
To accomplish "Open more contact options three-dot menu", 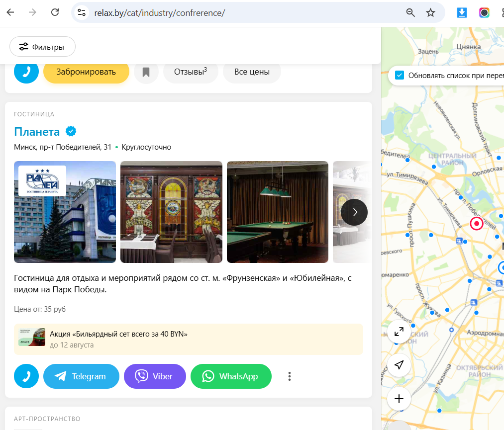I will 290,376.
